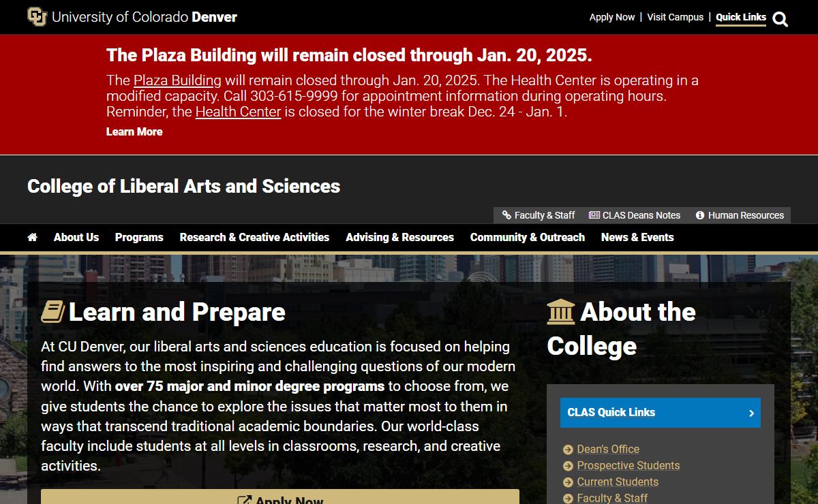Open the Plaza Building link in alert
This screenshot has width=818, height=504.
(x=177, y=80)
